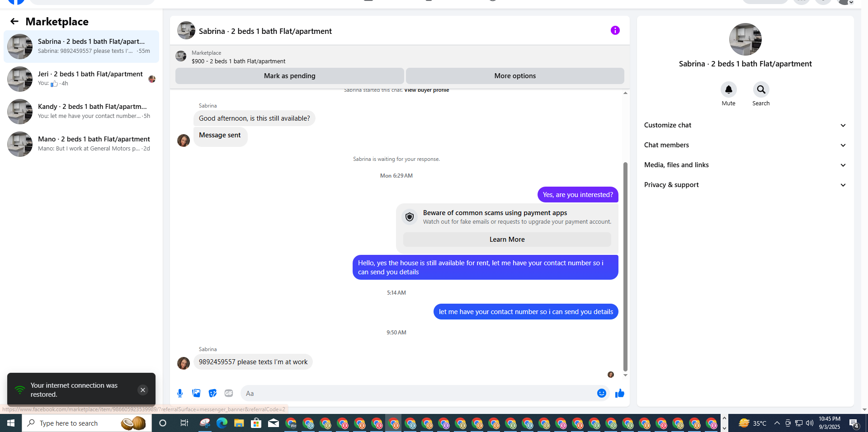The height and width of the screenshot is (432, 868).
Task: Click the 9:50 AM 'let me have your contact number' bubble
Action: [526, 312]
